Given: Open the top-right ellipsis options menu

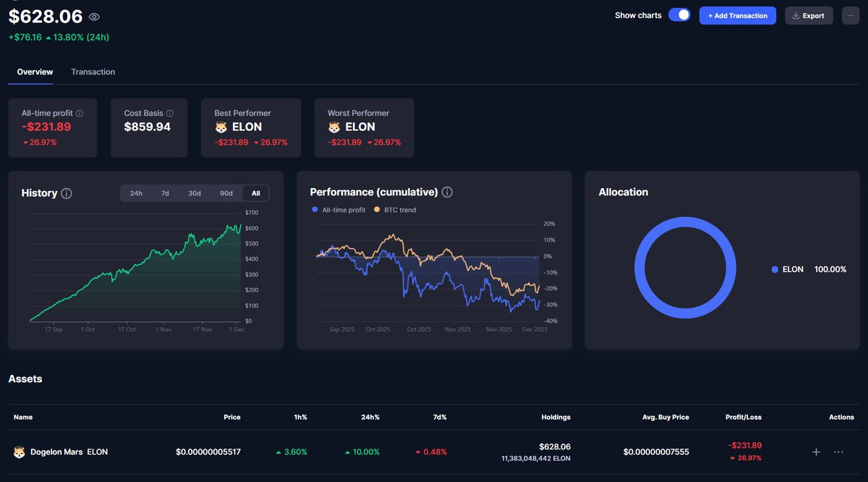Looking at the screenshot, I should [850, 15].
